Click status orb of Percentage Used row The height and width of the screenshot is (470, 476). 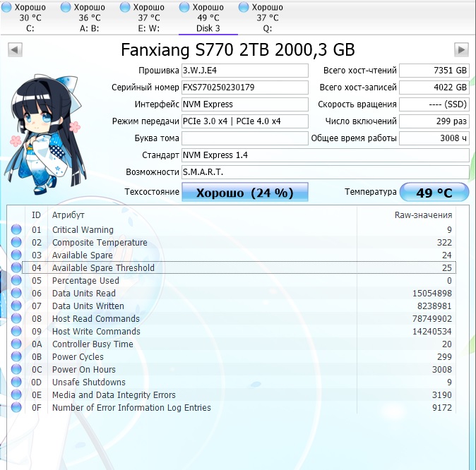point(16,280)
